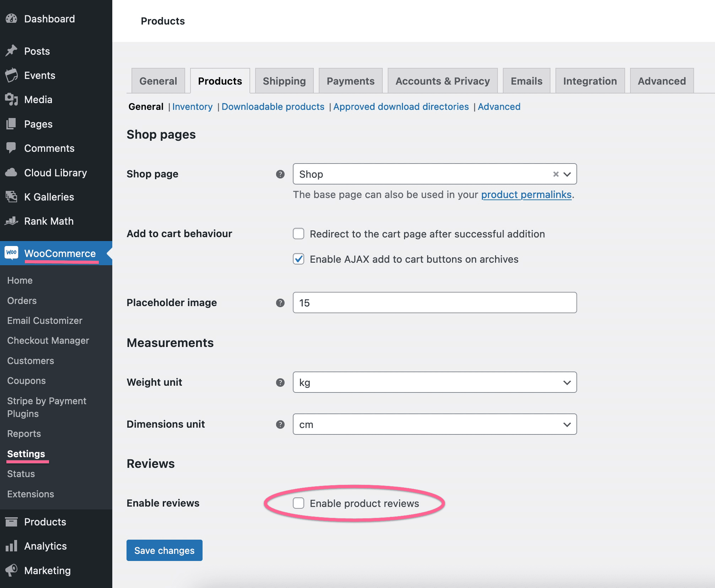Open the Shop page dropdown
The height and width of the screenshot is (588, 715).
435,174
